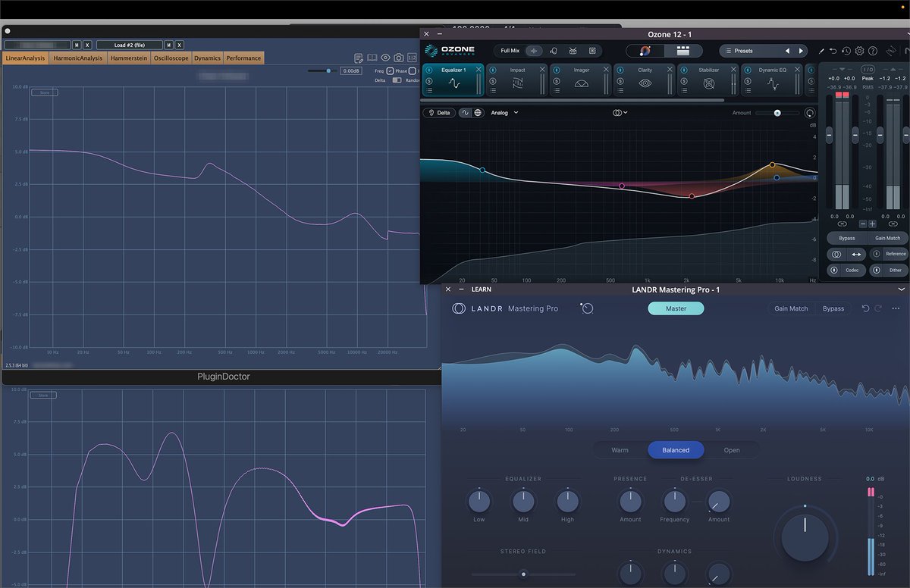
Task: Open Ozone undo history clock icon
Action: pyautogui.click(x=846, y=51)
